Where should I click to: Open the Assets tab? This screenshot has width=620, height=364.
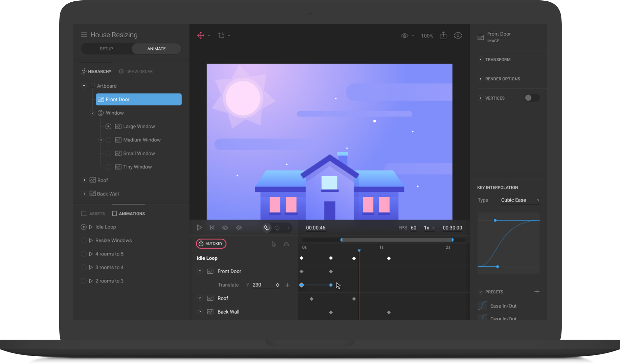pyautogui.click(x=93, y=214)
